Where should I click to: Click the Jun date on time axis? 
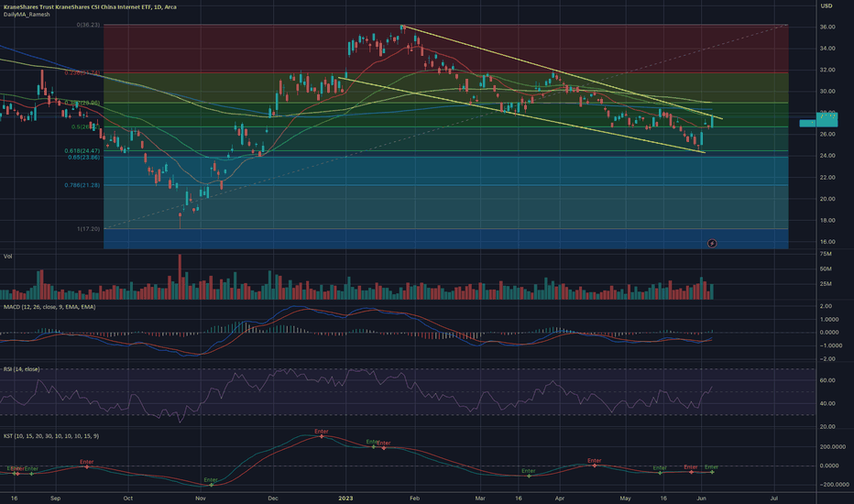[x=702, y=498]
